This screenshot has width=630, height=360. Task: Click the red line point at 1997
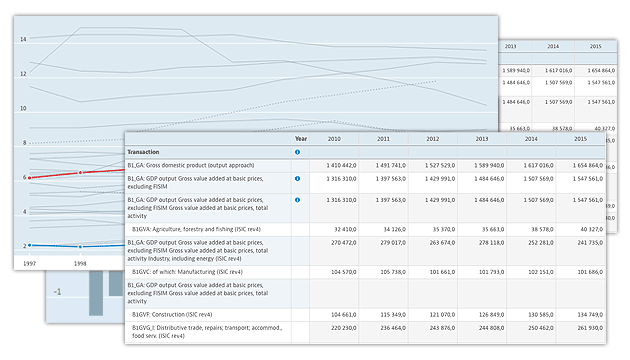(x=30, y=178)
